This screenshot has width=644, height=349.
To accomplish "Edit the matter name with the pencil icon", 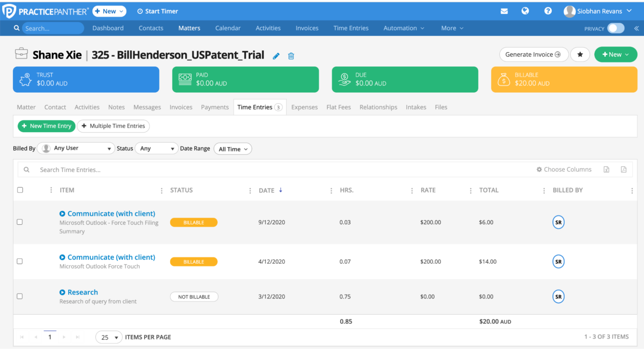I will tap(276, 56).
